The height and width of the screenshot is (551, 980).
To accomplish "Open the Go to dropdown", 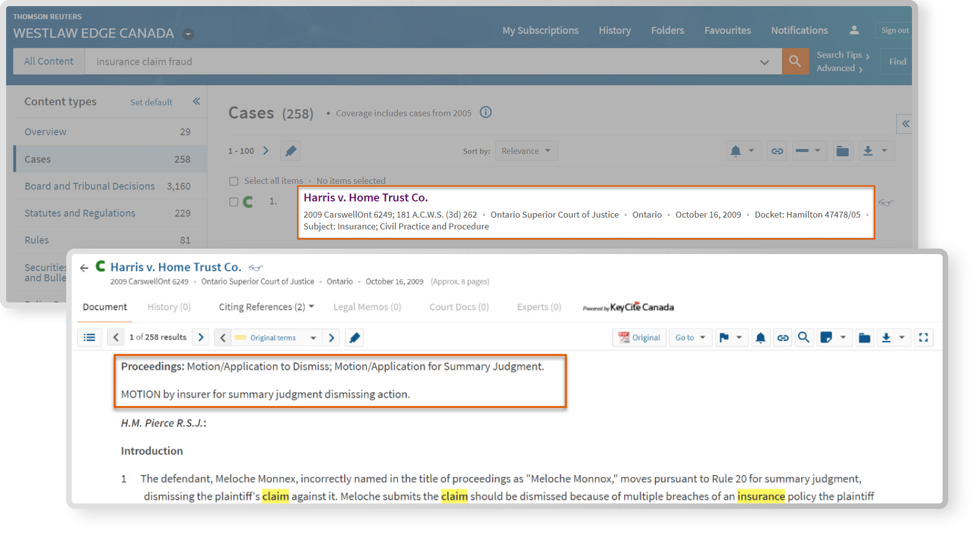I will click(x=690, y=337).
